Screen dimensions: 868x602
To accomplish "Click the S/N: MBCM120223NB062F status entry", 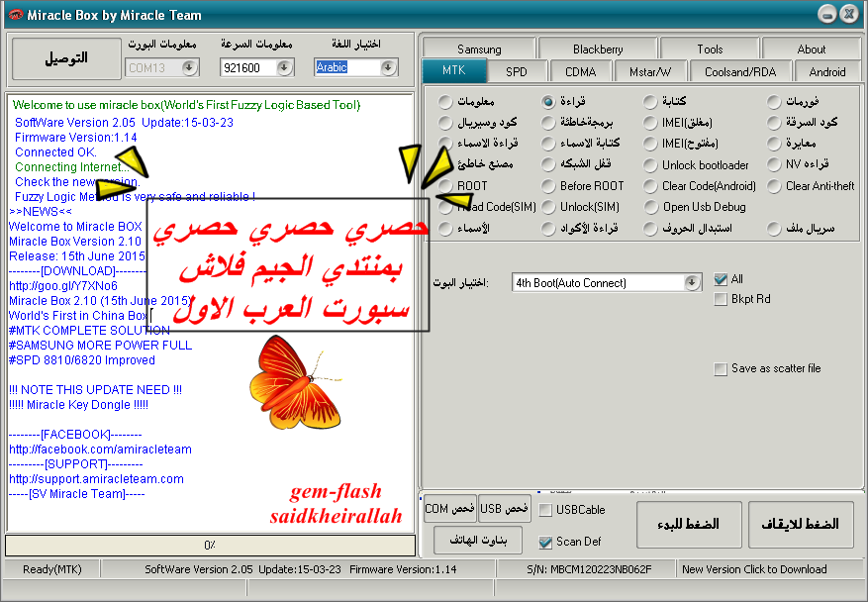I will pos(589,569).
